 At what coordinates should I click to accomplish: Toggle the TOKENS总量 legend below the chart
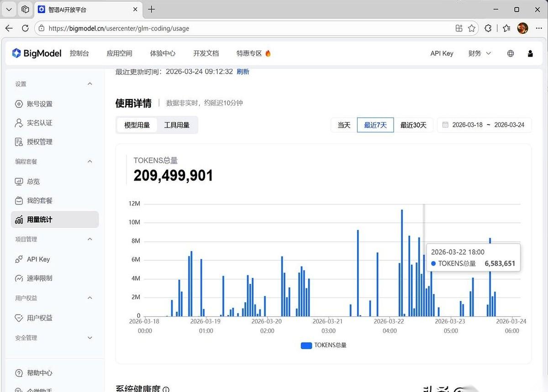[323, 345]
